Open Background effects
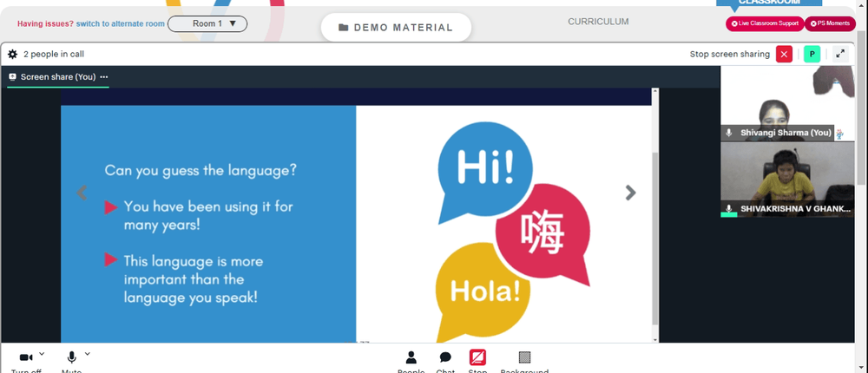Screen dimensions: 868x373 [x=524, y=362]
